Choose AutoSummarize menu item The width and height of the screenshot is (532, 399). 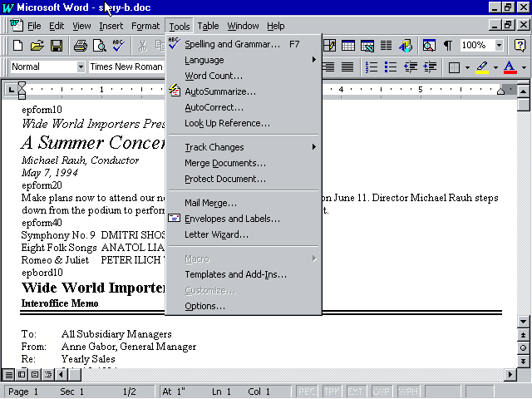(x=244, y=91)
